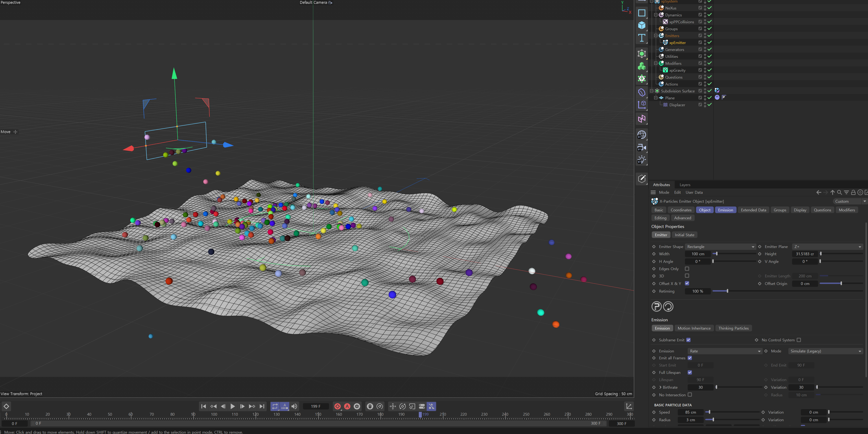Switch to the Coordinates tab
868x434 pixels.
tap(681, 210)
